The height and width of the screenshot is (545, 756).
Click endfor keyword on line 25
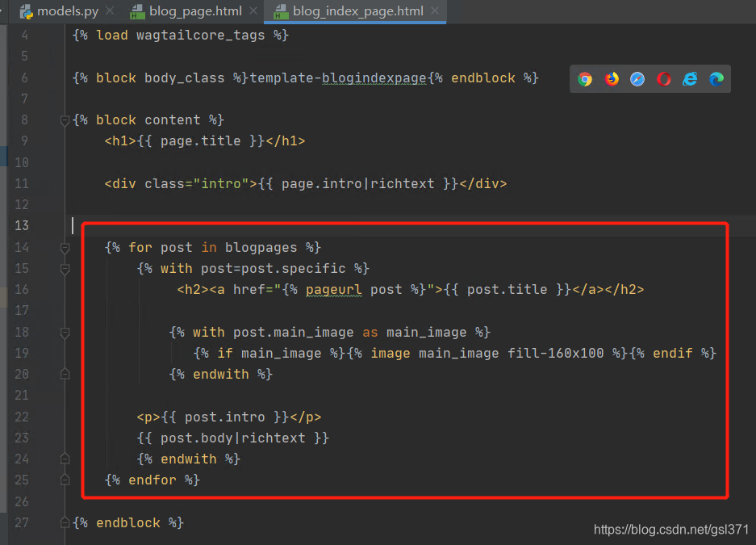[152, 480]
